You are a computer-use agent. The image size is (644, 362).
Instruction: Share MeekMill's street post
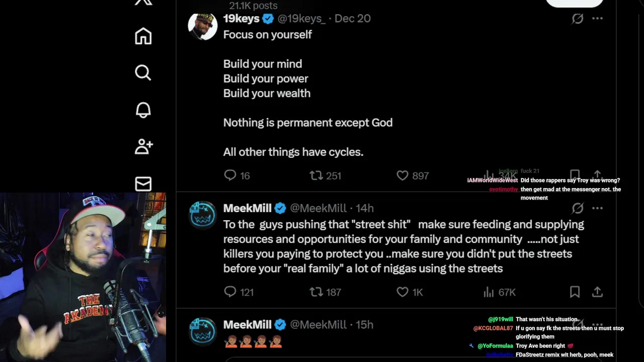pos(597,292)
